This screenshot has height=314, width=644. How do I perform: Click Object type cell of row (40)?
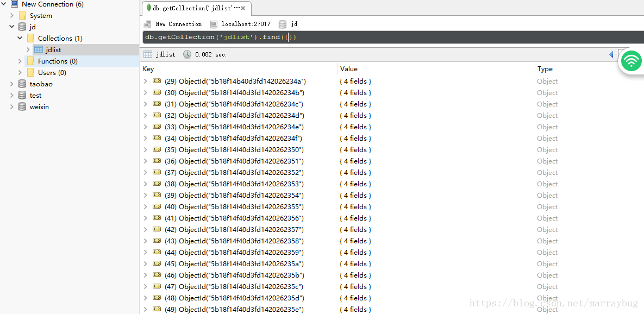547,206
